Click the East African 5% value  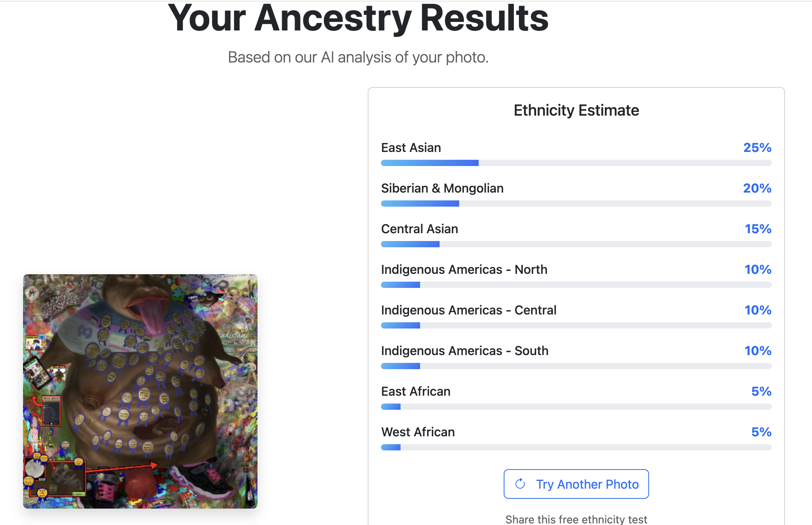click(x=761, y=391)
